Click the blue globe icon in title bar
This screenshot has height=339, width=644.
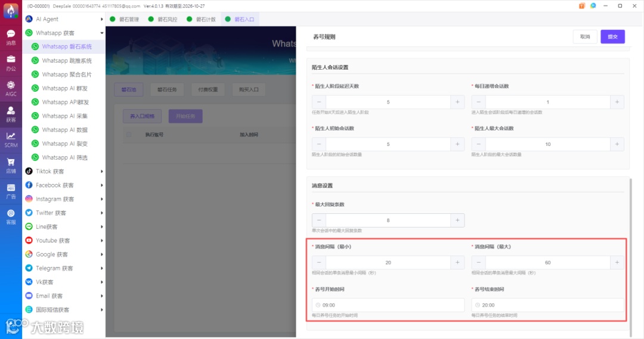[593, 6]
